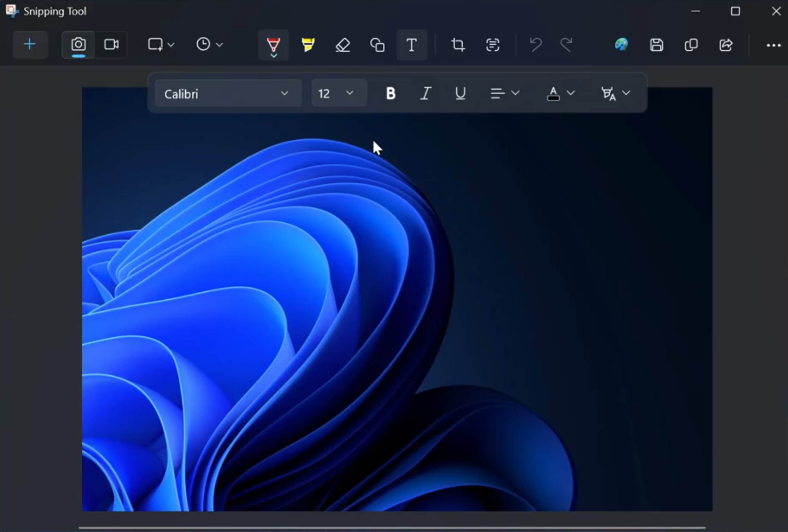The image size is (788, 532).
Task: Toggle underline text formatting
Action: click(460, 93)
